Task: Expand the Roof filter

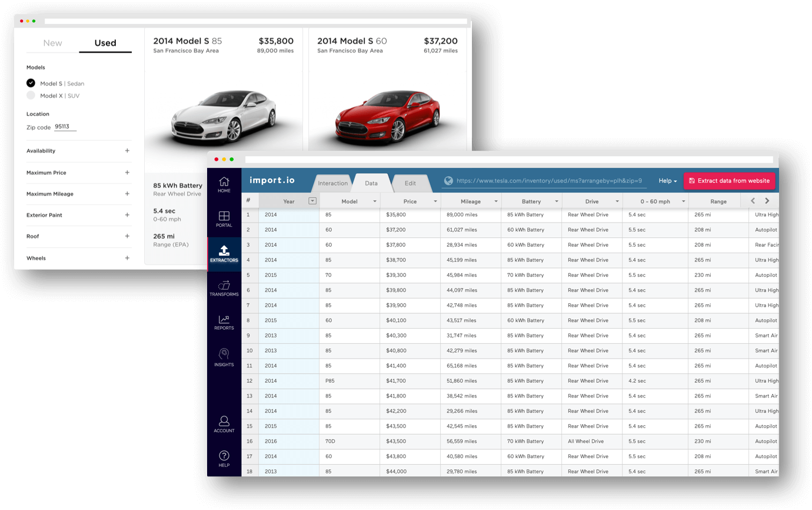Action: pos(127,236)
